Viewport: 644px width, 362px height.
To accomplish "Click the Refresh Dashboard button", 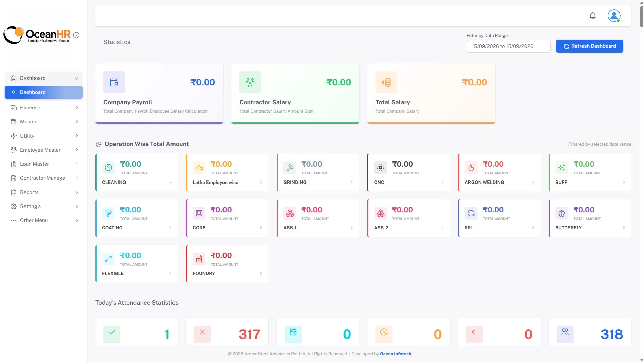I will coord(589,46).
